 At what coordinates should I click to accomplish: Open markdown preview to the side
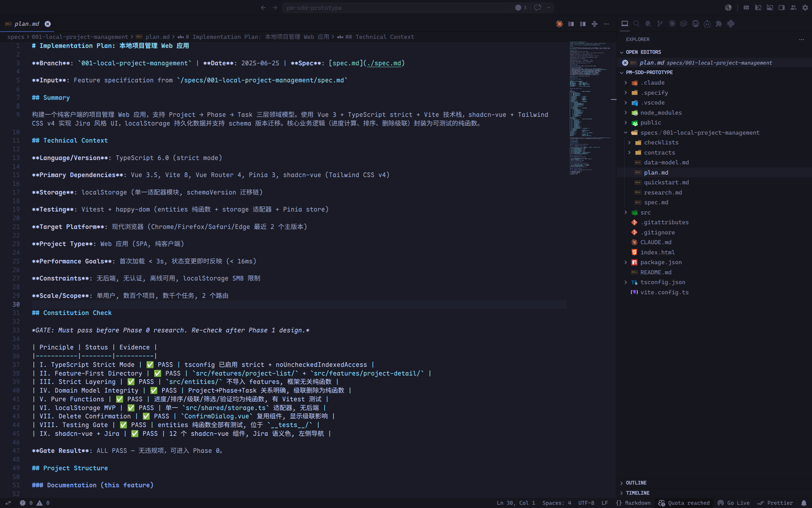tap(571, 24)
